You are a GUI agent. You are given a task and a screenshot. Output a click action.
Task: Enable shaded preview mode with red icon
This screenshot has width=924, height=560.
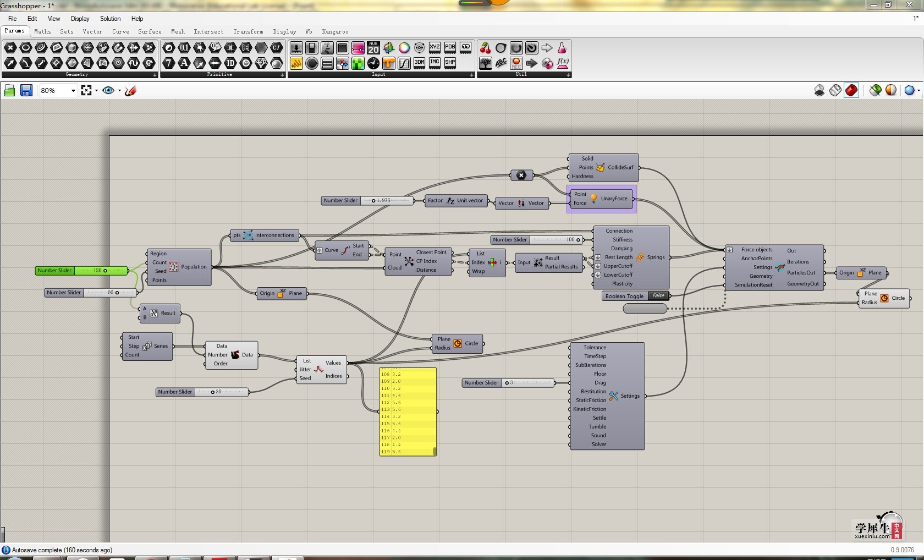pyautogui.click(x=851, y=90)
